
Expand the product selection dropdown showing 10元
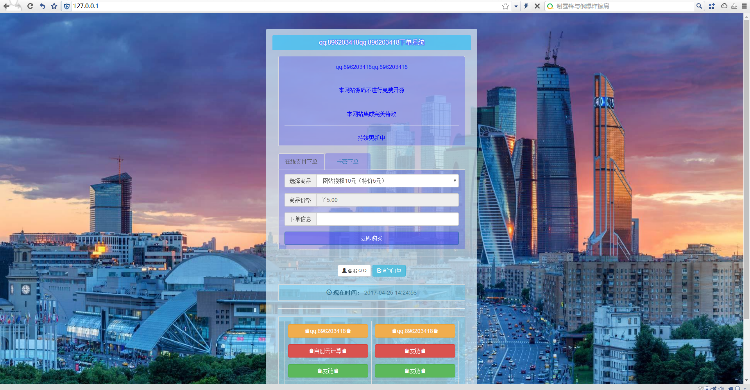387,181
